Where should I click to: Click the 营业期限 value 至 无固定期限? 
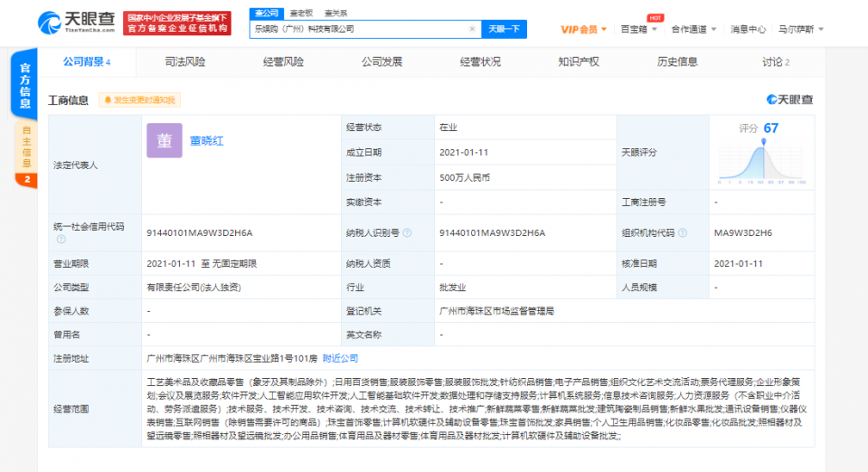point(229,263)
